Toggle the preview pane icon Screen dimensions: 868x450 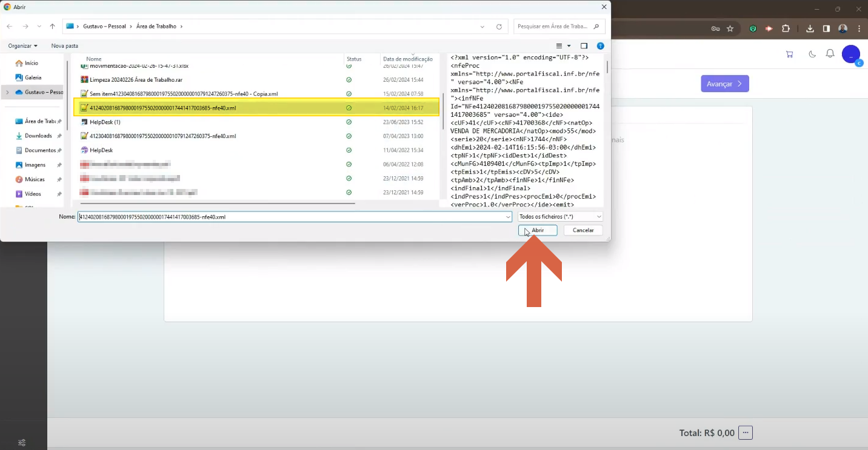584,46
